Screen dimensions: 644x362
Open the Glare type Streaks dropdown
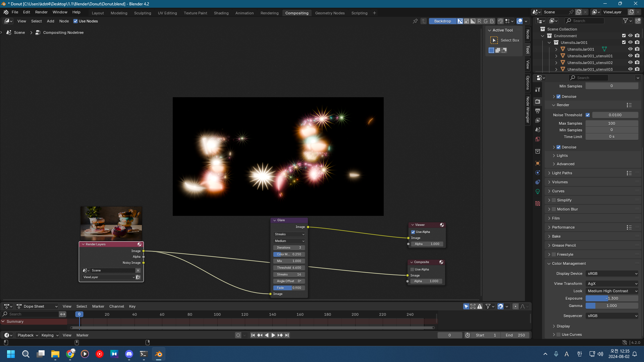[289, 234]
